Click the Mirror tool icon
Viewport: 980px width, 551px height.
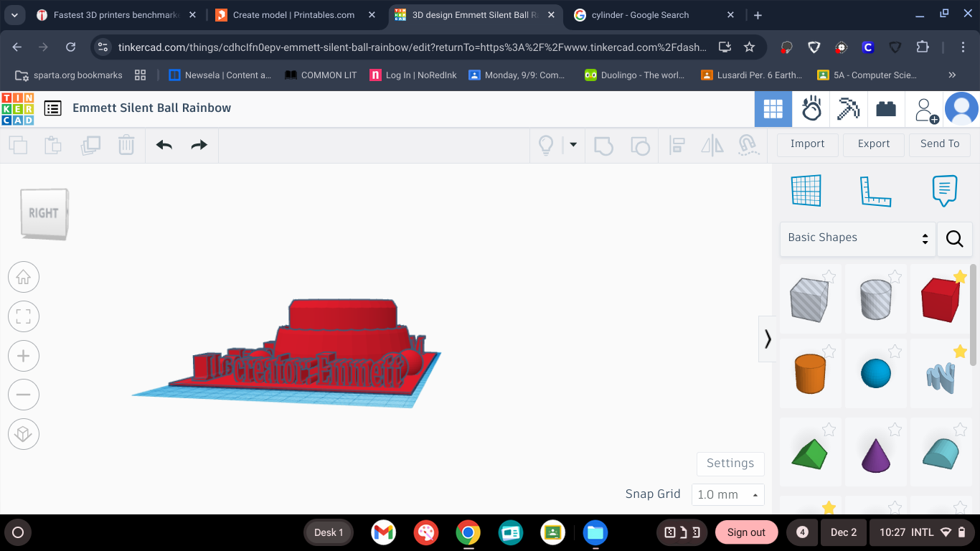(x=712, y=146)
